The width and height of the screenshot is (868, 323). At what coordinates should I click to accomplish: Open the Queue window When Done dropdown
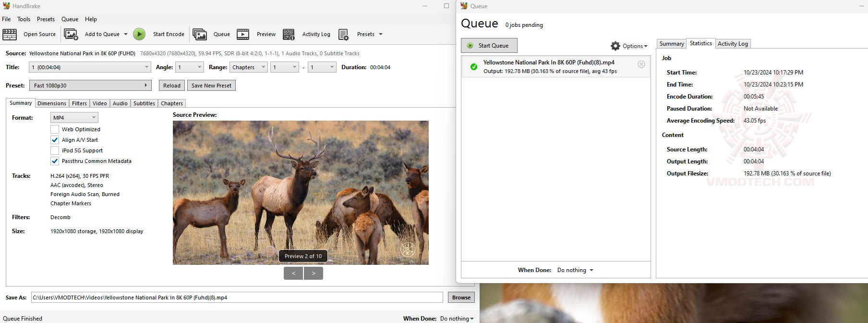point(575,270)
